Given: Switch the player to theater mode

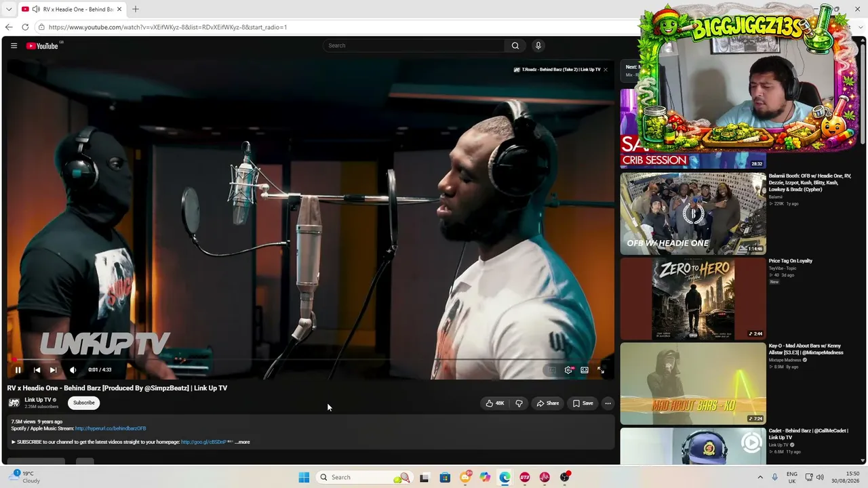Looking at the screenshot, I should pos(585,370).
